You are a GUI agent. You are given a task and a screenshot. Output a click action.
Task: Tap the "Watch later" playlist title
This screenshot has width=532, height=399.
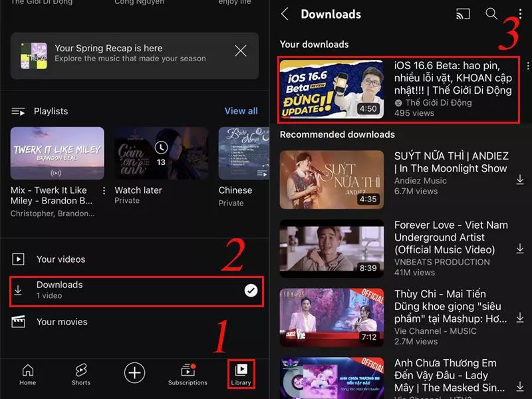click(138, 190)
